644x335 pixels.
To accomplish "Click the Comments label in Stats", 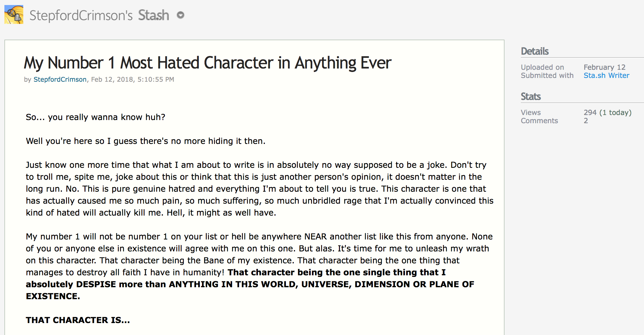I will 539,121.
